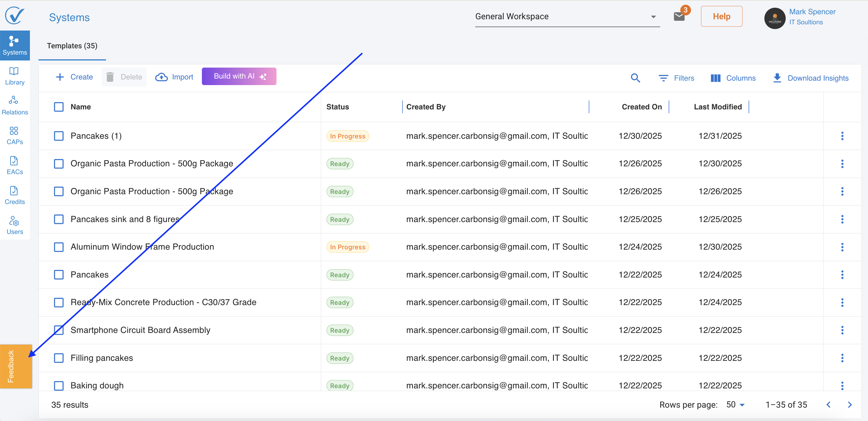Click the Build with AI button

click(x=239, y=76)
